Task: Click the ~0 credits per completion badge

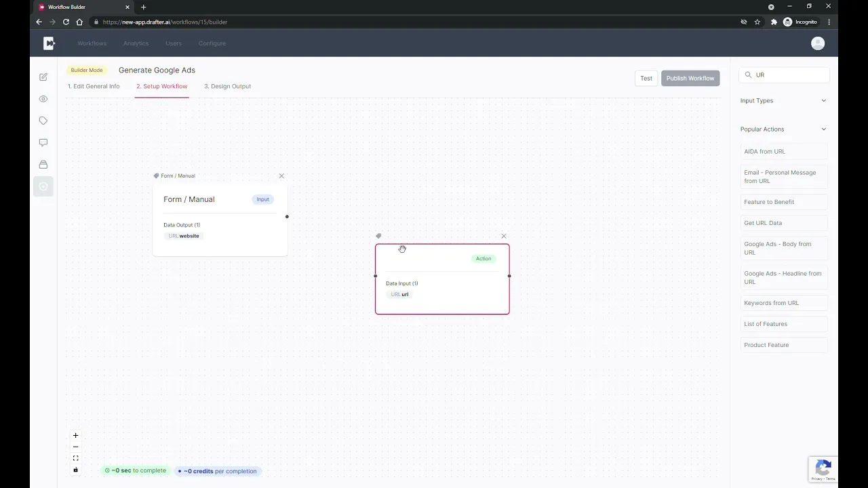Action: tap(218, 471)
